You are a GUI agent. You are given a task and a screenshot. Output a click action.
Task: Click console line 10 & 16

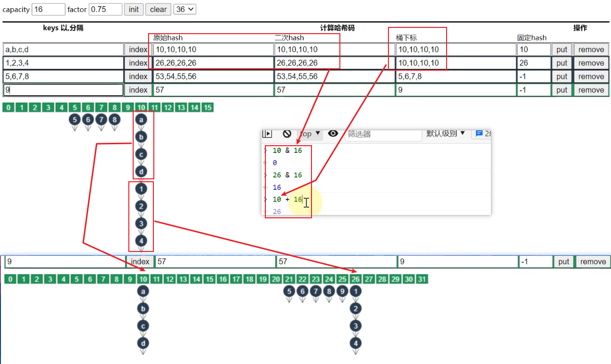pyautogui.click(x=287, y=151)
